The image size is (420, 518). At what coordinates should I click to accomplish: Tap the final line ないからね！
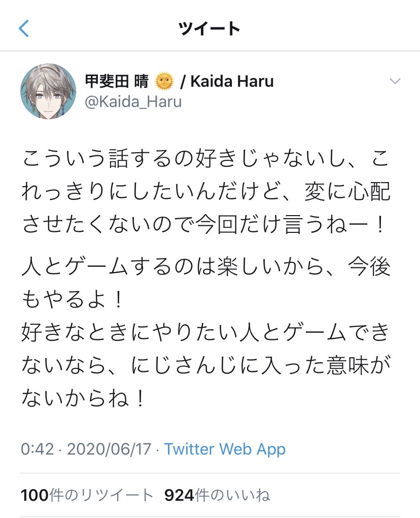tap(83, 398)
